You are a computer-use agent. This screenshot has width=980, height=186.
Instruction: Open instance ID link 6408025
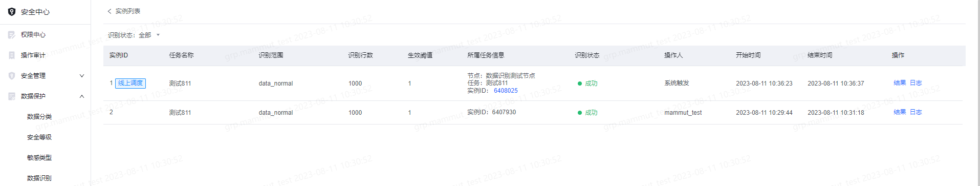tap(506, 91)
